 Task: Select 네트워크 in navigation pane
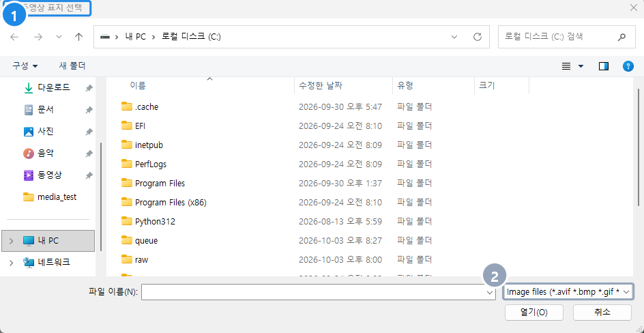[53, 262]
